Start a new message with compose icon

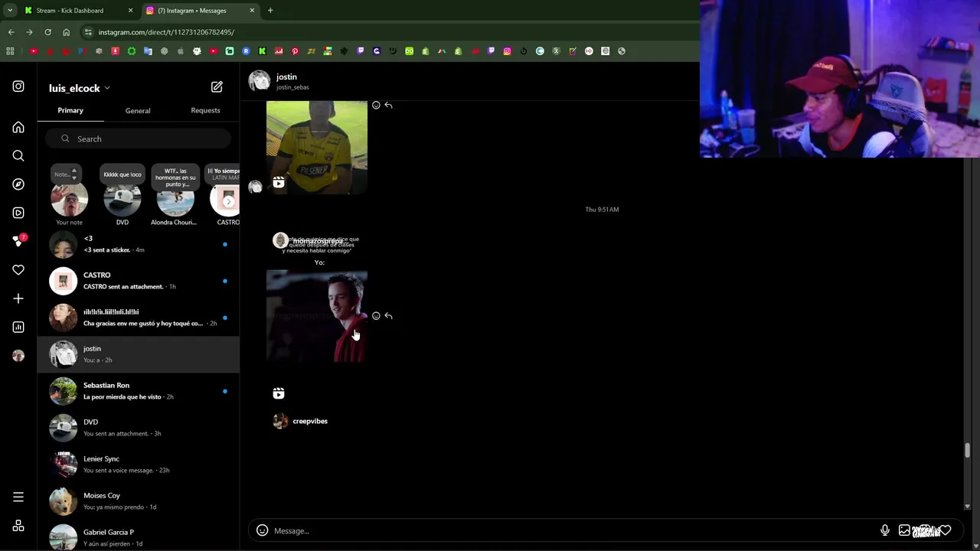coord(217,87)
